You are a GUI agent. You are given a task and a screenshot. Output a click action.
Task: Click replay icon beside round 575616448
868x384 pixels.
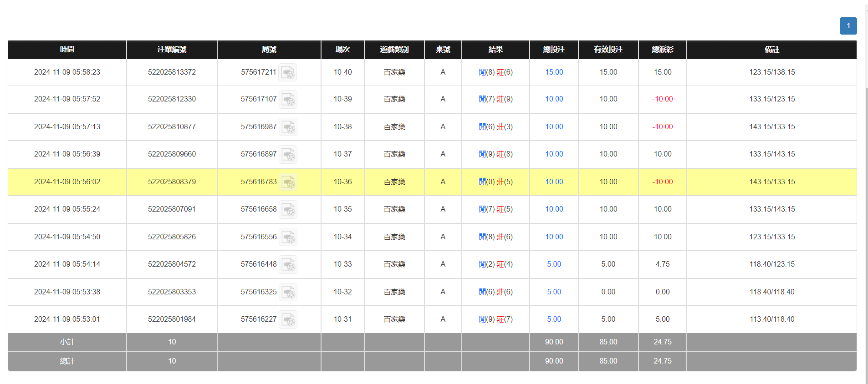click(x=288, y=265)
